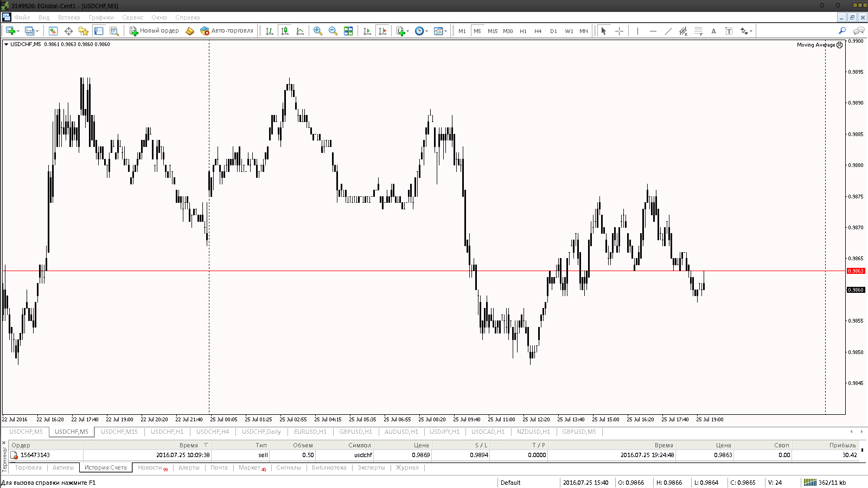Open the MetaEditor book icon
This screenshot has width=868, height=488.
[x=189, y=31]
